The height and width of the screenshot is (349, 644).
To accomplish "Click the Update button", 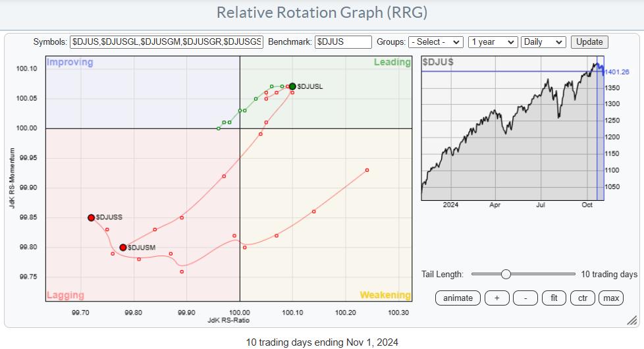I will pyautogui.click(x=589, y=41).
